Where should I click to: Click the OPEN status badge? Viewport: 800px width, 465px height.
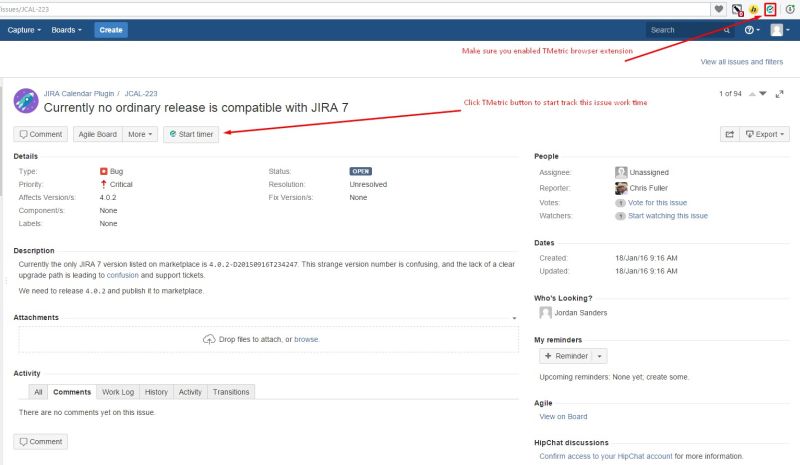361,172
